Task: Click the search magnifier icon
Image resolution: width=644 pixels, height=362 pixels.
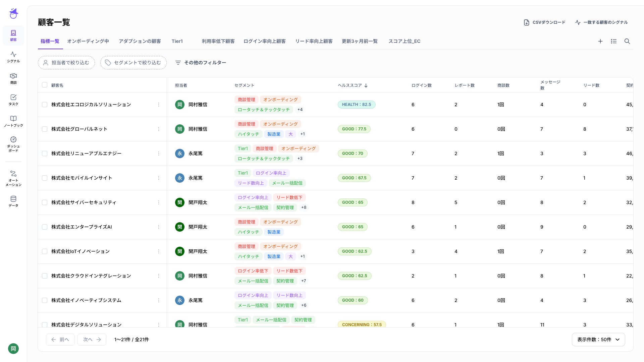Action: click(627, 41)
